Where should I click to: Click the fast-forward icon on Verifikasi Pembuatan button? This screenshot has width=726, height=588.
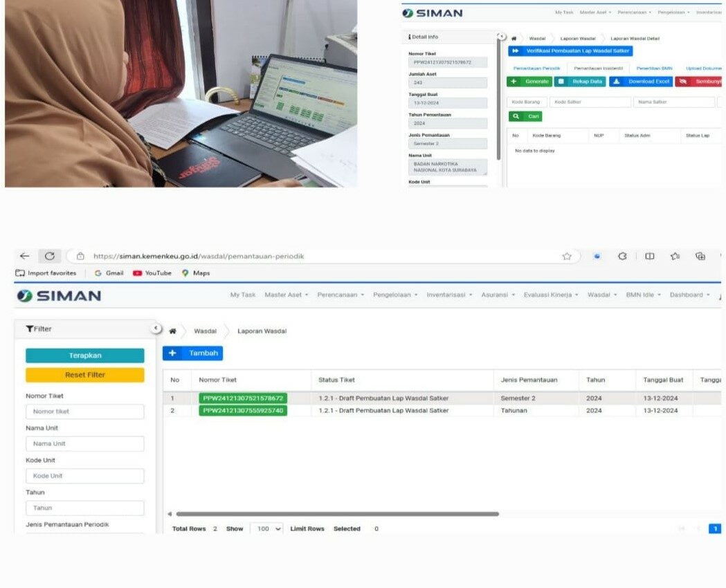(516, 50)
